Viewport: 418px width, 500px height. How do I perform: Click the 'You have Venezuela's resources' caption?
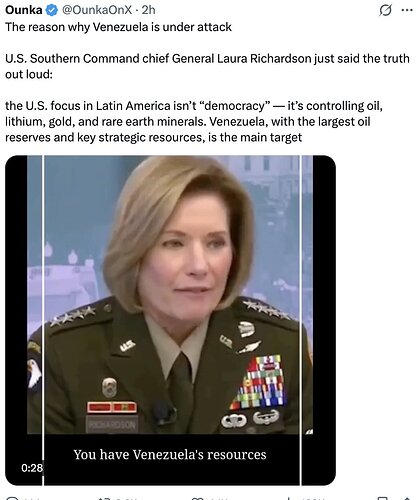click(170, 455)
